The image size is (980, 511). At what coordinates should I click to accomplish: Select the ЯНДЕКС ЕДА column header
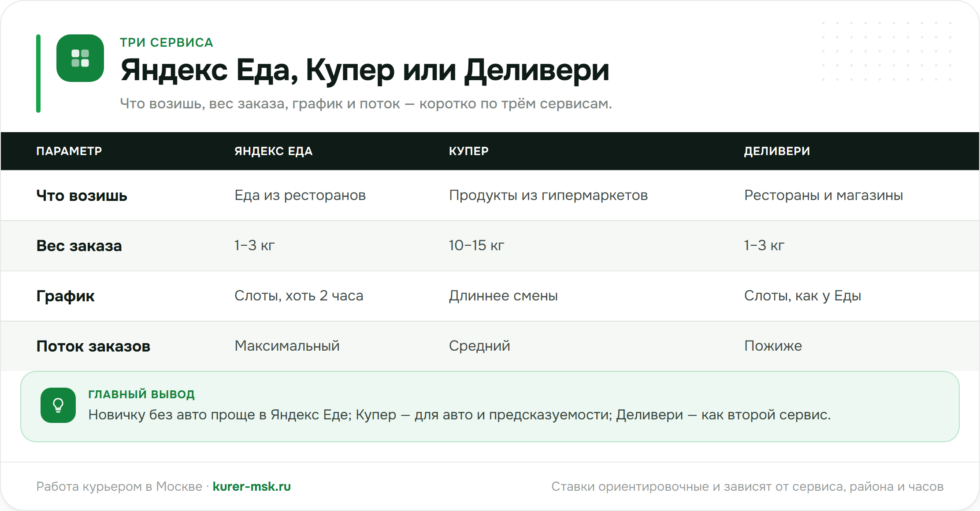click(273, 151)
